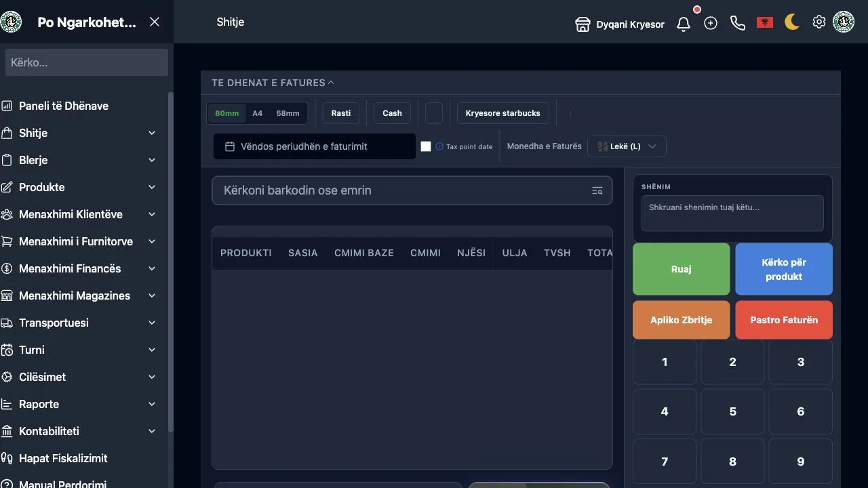This screenshot has height=488, width=868.
Task: Expand the Shitje menu chevron
Action: coord(152,133)
